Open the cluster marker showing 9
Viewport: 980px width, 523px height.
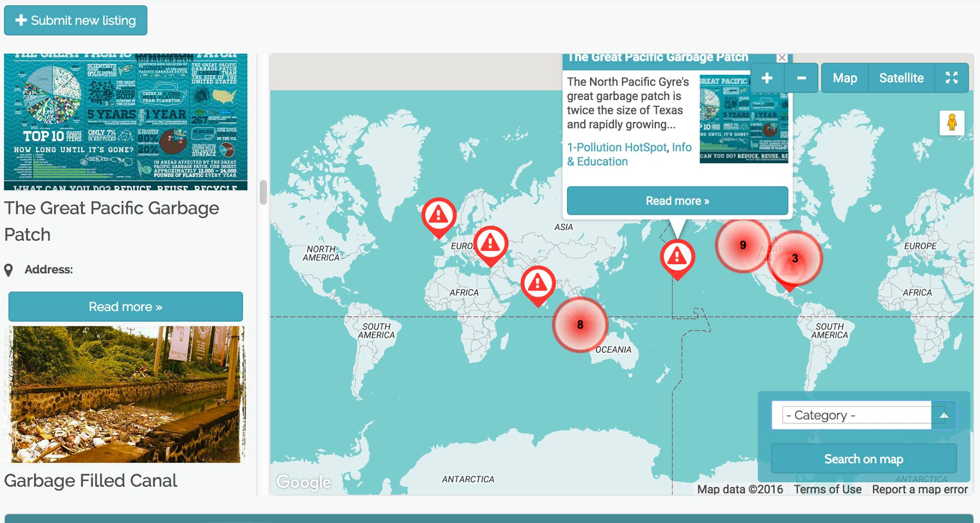pos(743,245)
